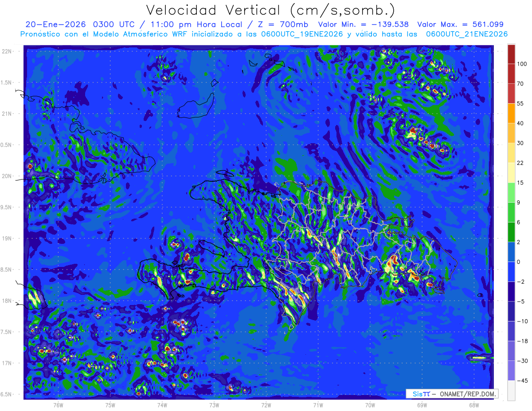The width and height of the screenshot is (532, 411).
Task: Click the '18N' latitude label
Action: coord(8,301)
